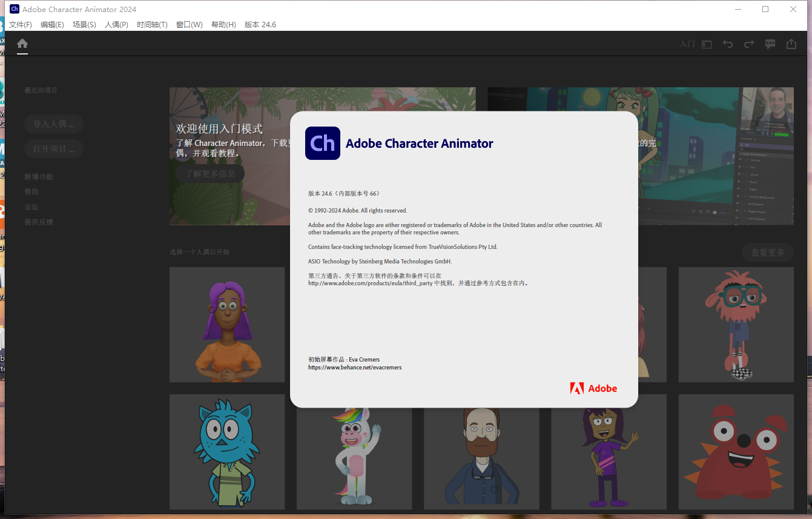812x519 pixels.
Task: Click the workspace layout icon next to 入门
Action: [707, 44]
